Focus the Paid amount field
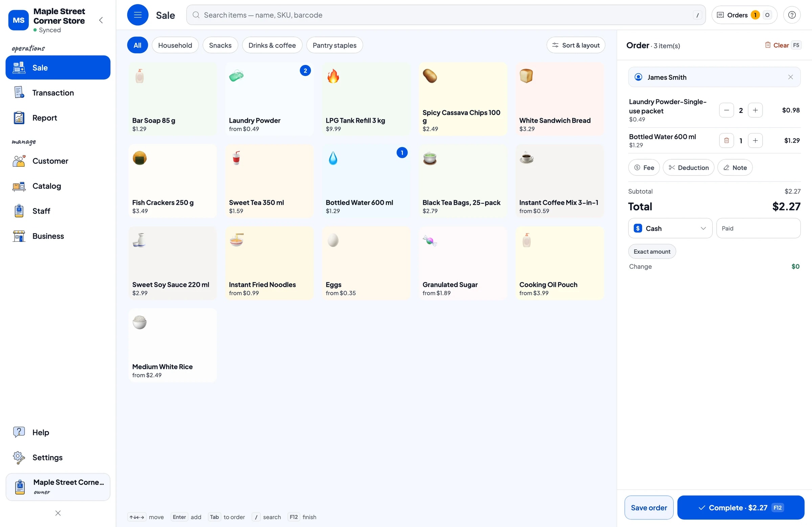Screen dimensions: 812x527 (x=758, y=229)
